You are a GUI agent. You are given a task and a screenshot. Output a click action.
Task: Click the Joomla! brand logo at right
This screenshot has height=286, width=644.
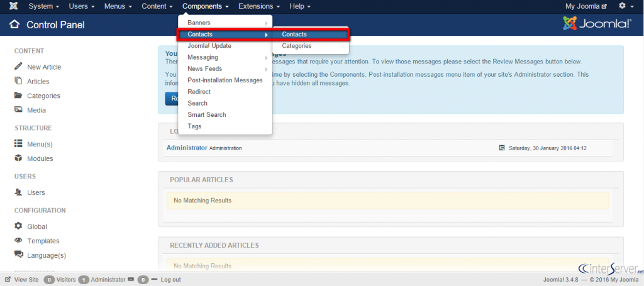(597, 25)
